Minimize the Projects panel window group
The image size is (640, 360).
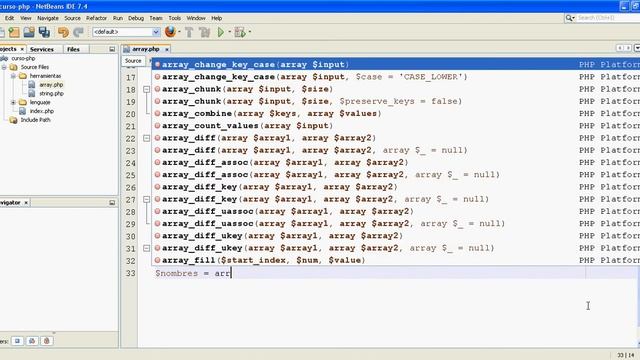coord(112,49)
